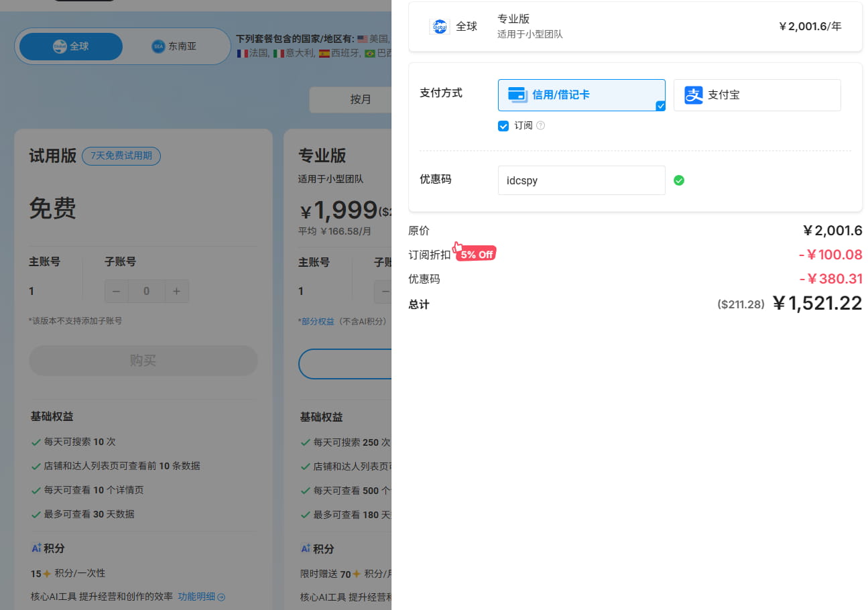The height and width of the screenshot is (610, 868).
Task: Click the 部分权益 link under 专业版
Action: (316, 321)
